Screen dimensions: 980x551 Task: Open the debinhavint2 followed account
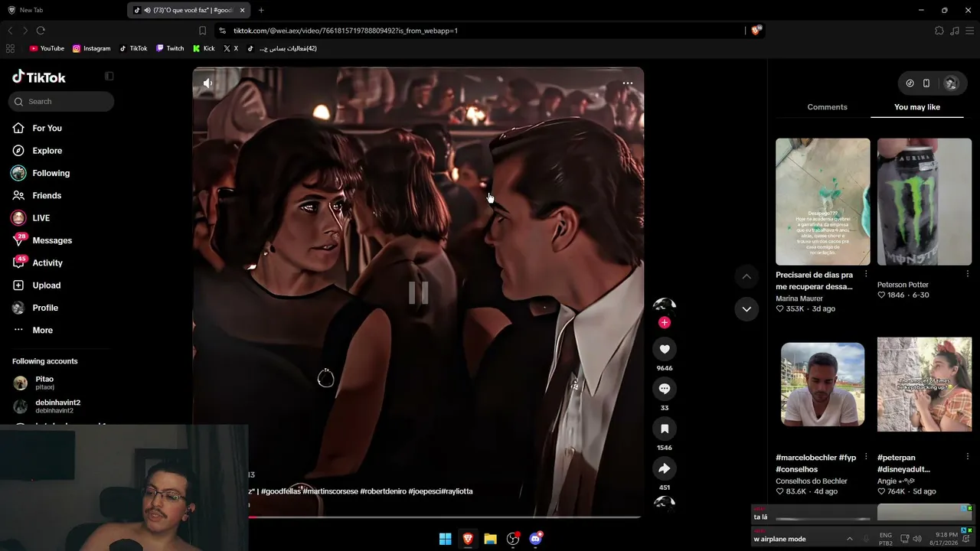pyautogui.click(x=57, y=406)
